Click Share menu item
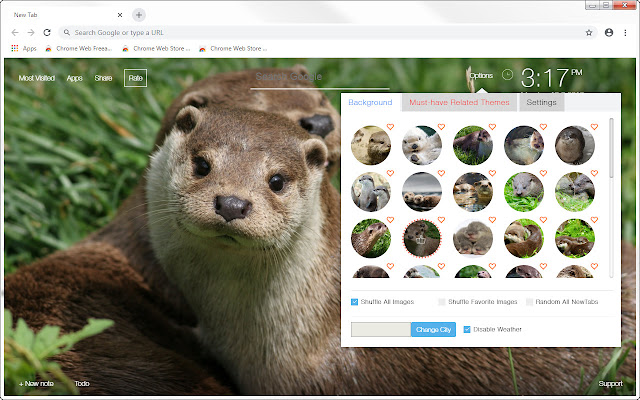The image size is (640, 400). point(103,78)
